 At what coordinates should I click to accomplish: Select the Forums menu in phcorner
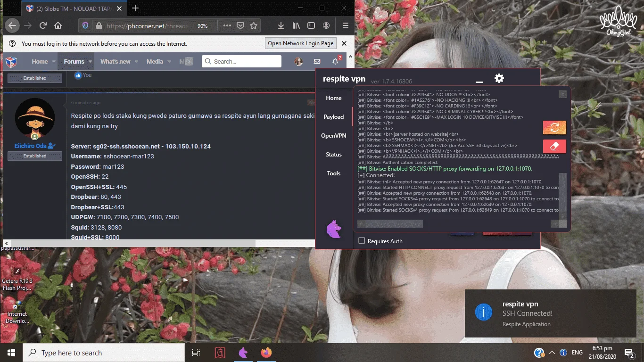[74, 62]
